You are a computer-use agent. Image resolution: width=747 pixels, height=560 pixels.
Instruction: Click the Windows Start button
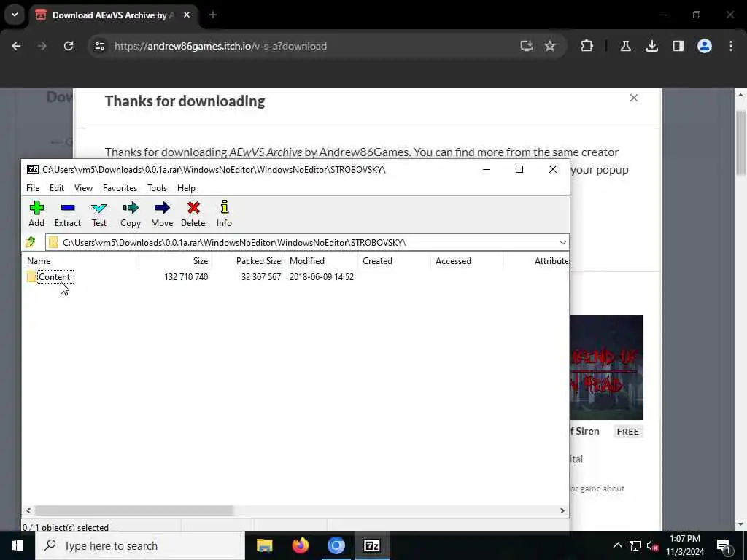coord(18,545)
